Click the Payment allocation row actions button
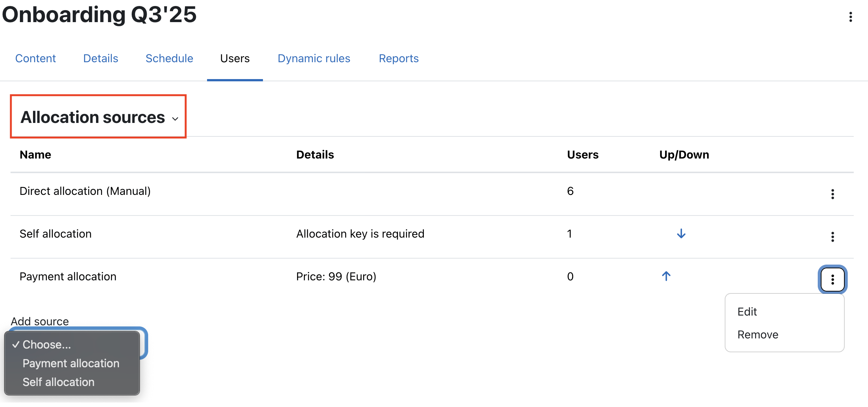 tap(832, 280)
